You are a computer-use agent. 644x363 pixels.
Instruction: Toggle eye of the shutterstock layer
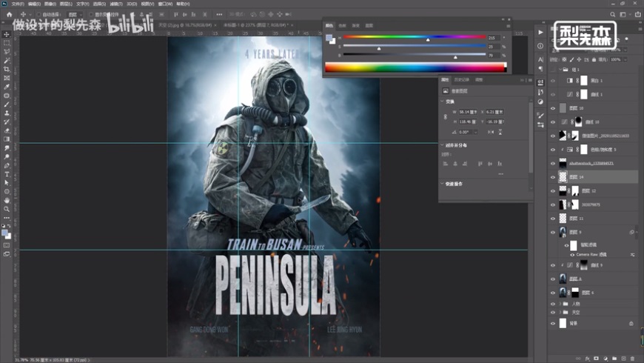point(553,163)
